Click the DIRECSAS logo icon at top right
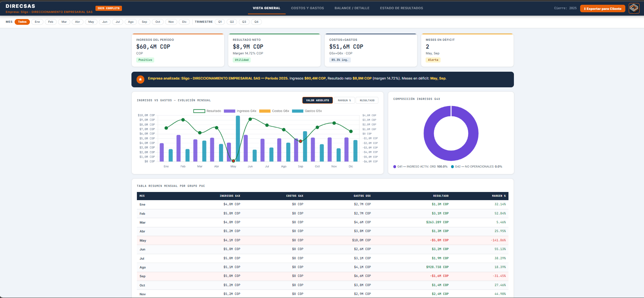Image resolution: width=644 pixels, height=298 pixels. click(634, 8)
